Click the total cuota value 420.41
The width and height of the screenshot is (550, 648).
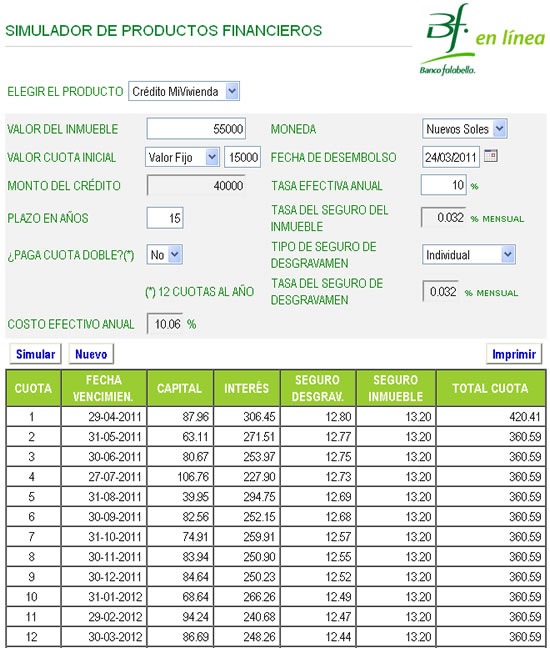point(490,416)
